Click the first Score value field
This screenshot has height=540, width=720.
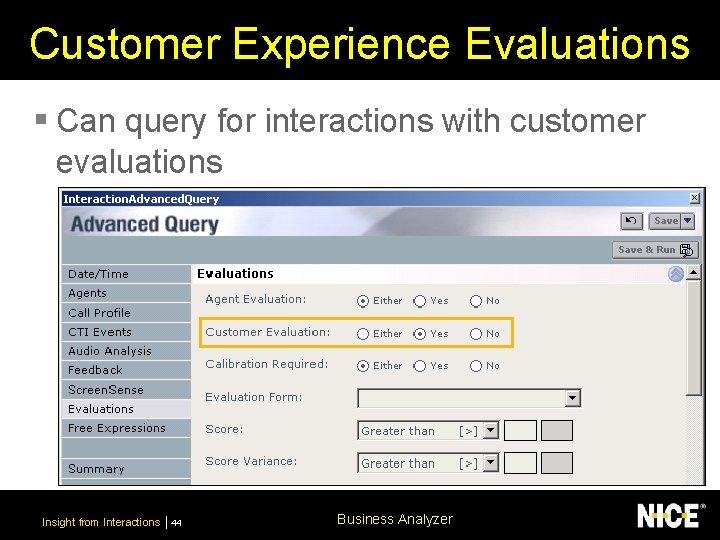tap(520, 431)
